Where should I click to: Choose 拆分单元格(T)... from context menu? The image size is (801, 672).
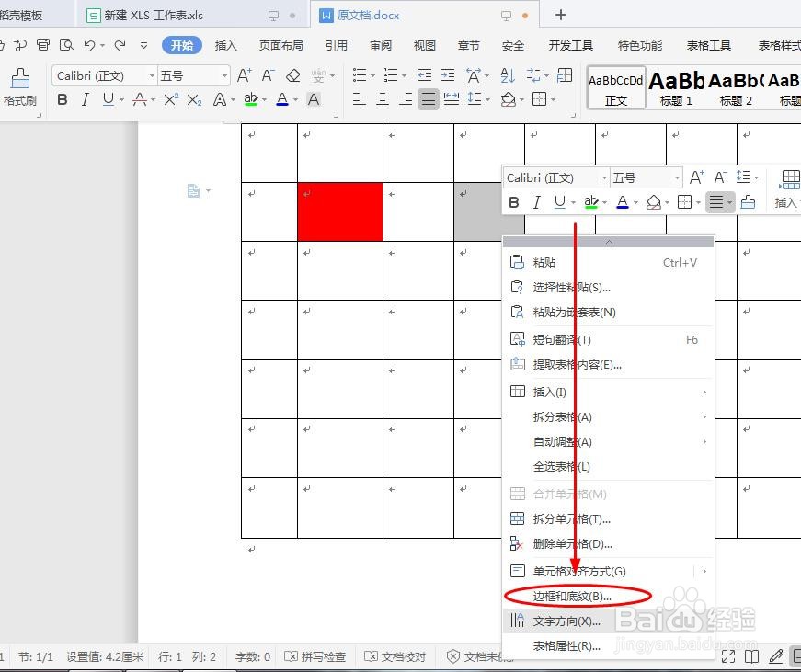608,518
